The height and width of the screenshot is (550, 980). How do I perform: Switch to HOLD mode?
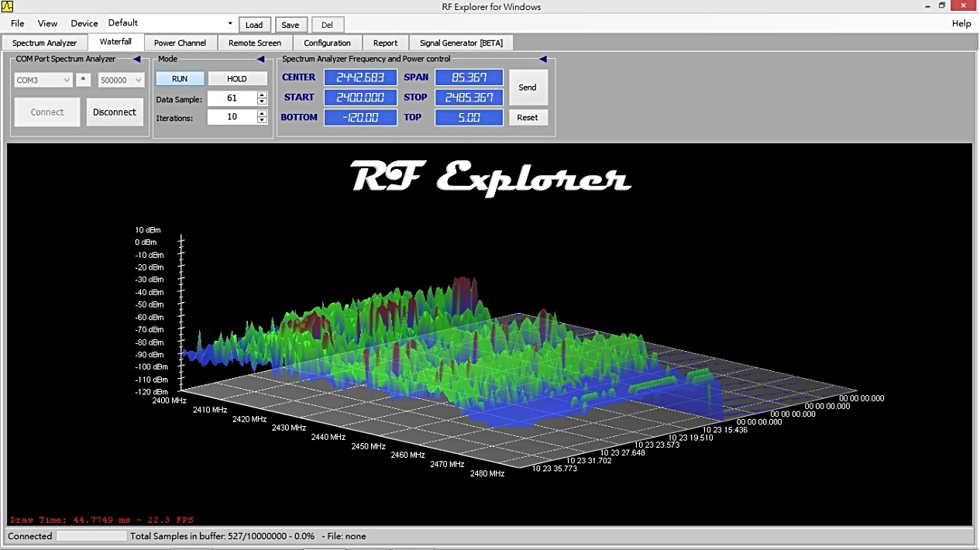pyautogui.click(x=237, y=79)
